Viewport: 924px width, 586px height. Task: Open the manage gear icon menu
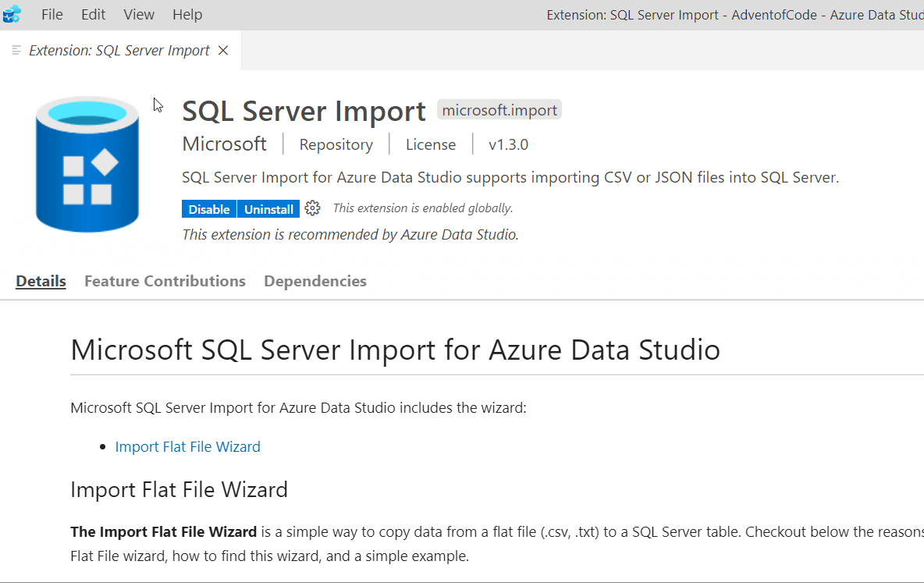tap(313, 208)
